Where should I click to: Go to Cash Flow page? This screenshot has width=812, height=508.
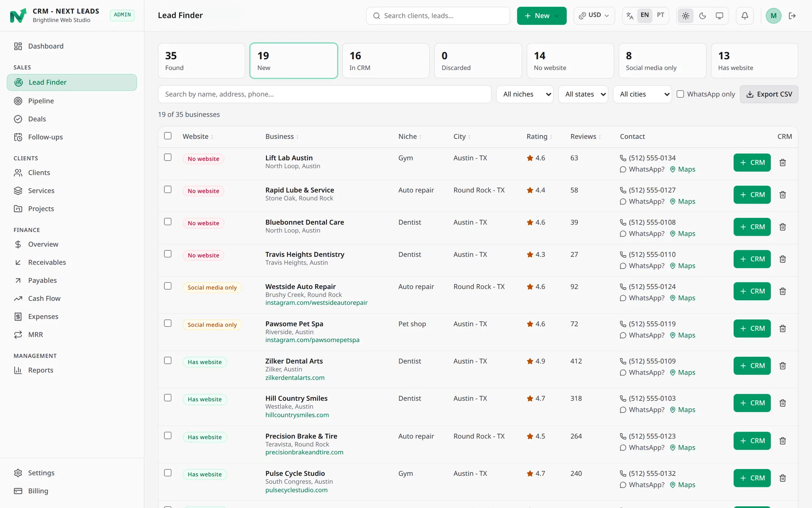[72, 298]
